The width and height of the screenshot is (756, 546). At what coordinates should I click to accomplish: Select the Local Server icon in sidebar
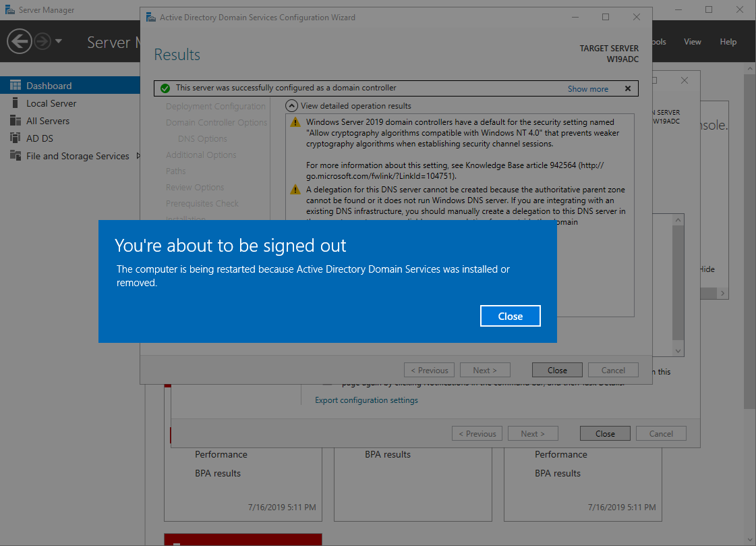(16, 103)
